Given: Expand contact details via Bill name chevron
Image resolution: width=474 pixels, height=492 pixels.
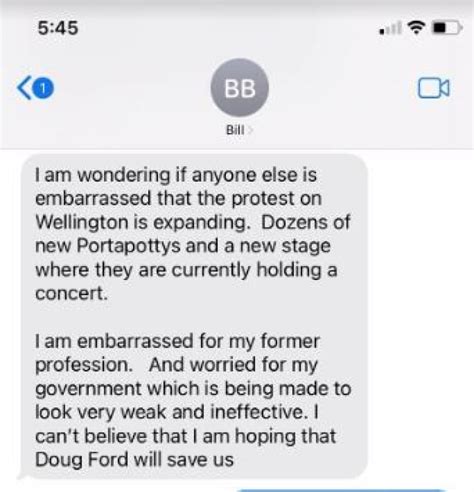Looking at the screenshot, I should point(251,130).
